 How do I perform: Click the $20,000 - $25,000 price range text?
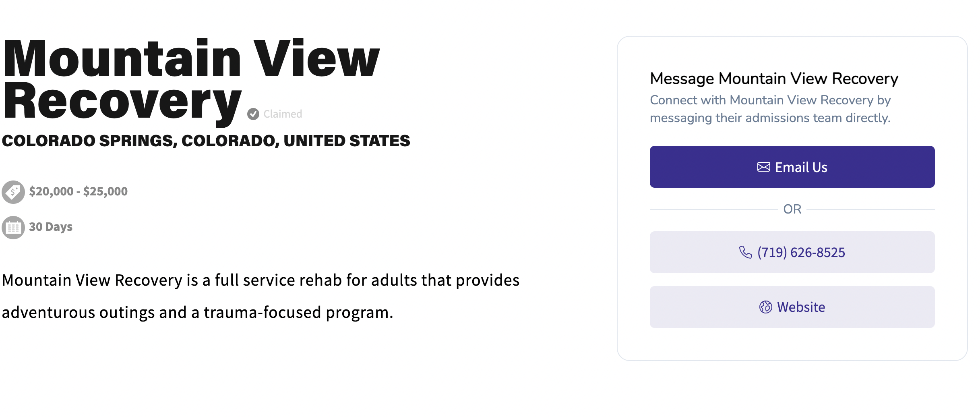point(78,191)
